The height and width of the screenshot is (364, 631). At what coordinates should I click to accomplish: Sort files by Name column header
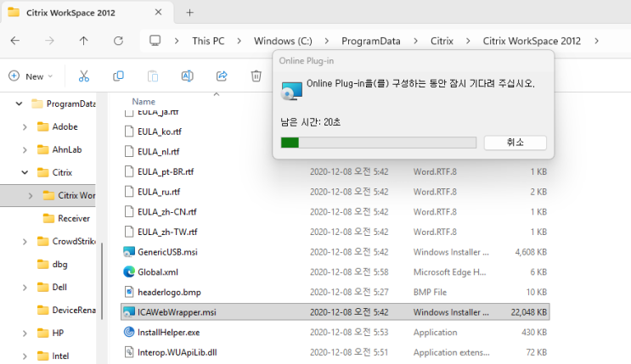click(144, 101)
